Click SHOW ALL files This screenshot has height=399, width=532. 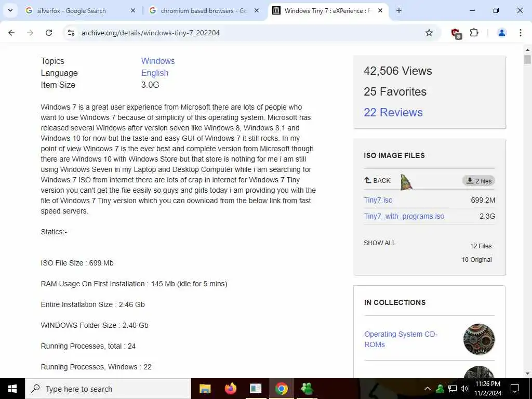pyautogui.click(x=379, y=243)
